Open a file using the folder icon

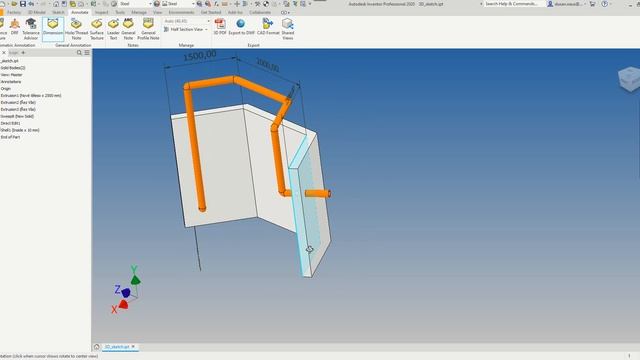pyautogui.click(x=14, y=4)
